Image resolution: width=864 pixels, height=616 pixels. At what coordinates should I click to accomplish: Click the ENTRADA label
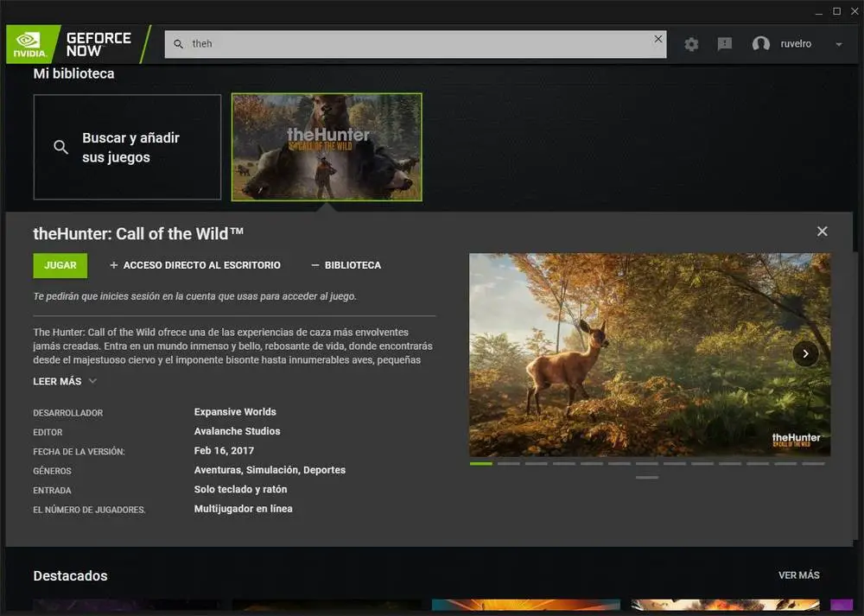53,491
